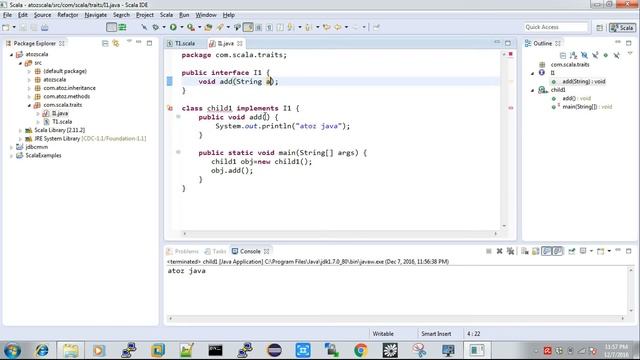The image size is (640, 360).
Task: Select add(String) : void in Outline
Action: pyautogui.click(x=583, y=81)
